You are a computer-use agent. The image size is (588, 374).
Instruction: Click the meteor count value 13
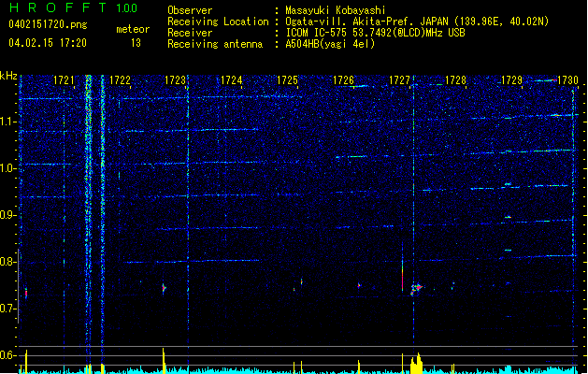coord(136,43)
